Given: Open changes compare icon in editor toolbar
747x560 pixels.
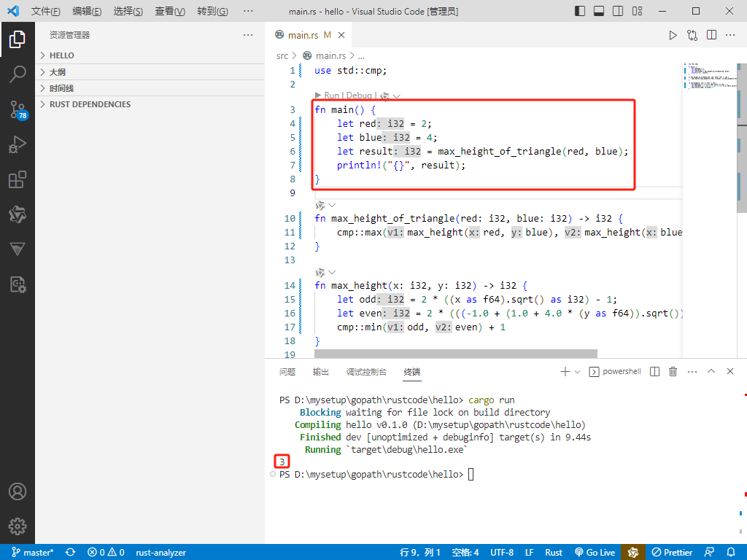Looking at the screenshot, I should pos(692,35).
